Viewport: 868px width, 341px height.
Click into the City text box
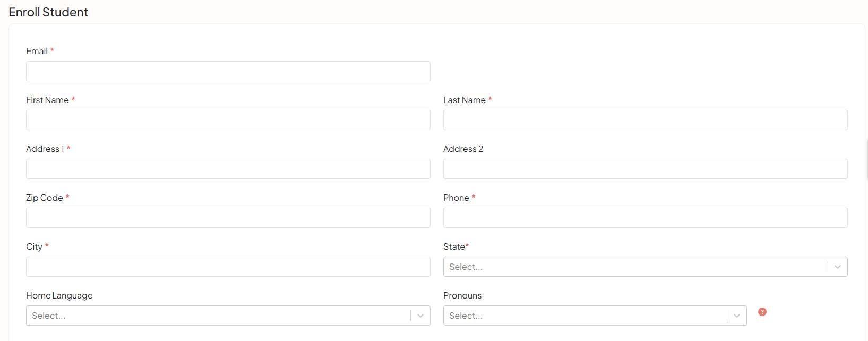[x=228, y=267]
